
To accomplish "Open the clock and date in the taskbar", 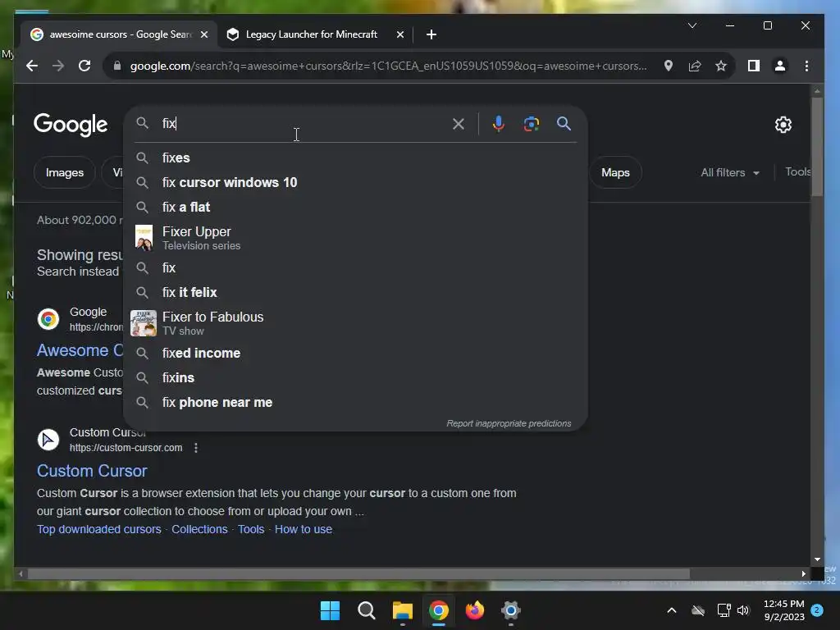I will click(x=783, y=610).
